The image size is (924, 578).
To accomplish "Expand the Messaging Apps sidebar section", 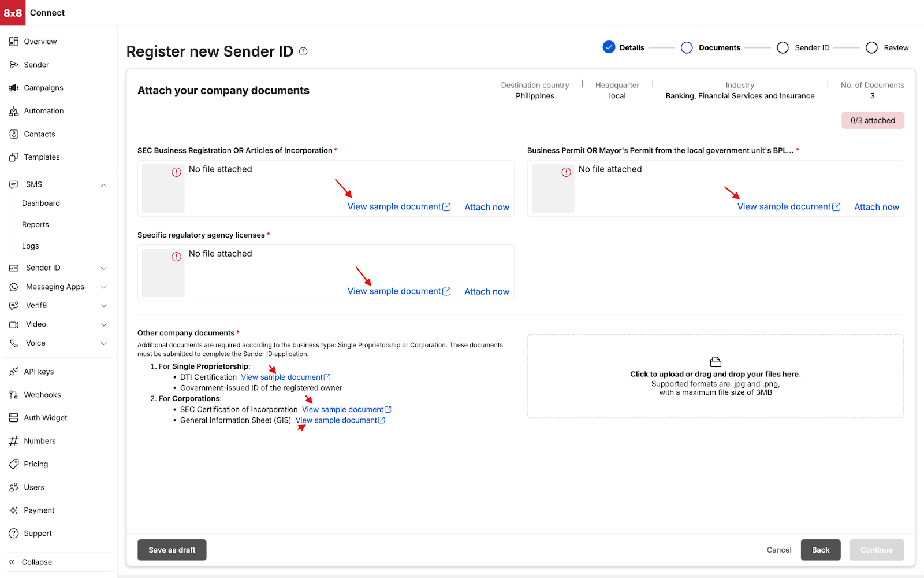I will pos(104,287).
